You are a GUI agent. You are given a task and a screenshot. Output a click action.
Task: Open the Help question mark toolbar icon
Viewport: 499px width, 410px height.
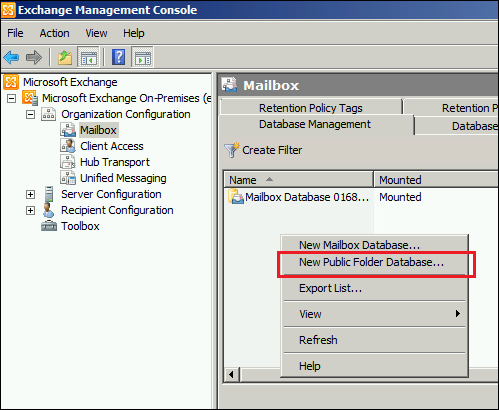tap(119, 57)
